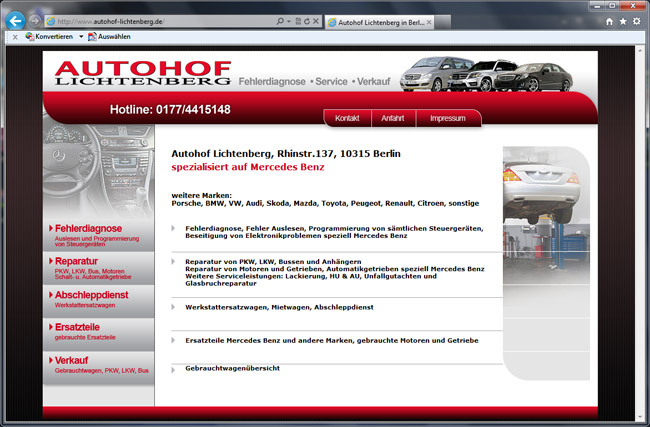Click arrow bullet beside Werkstattersatzwagen, Mietwagen text
Image resolution: width=650 pixels, height=427 pixels.
173,307
